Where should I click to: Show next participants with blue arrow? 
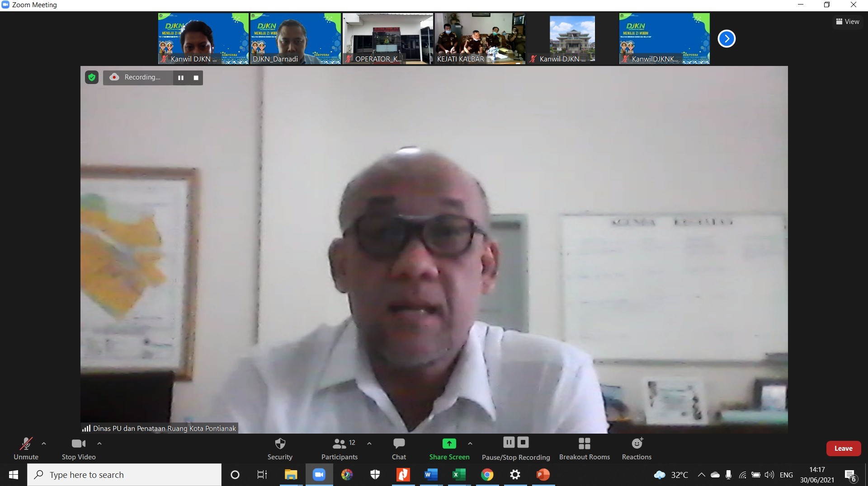726,39
